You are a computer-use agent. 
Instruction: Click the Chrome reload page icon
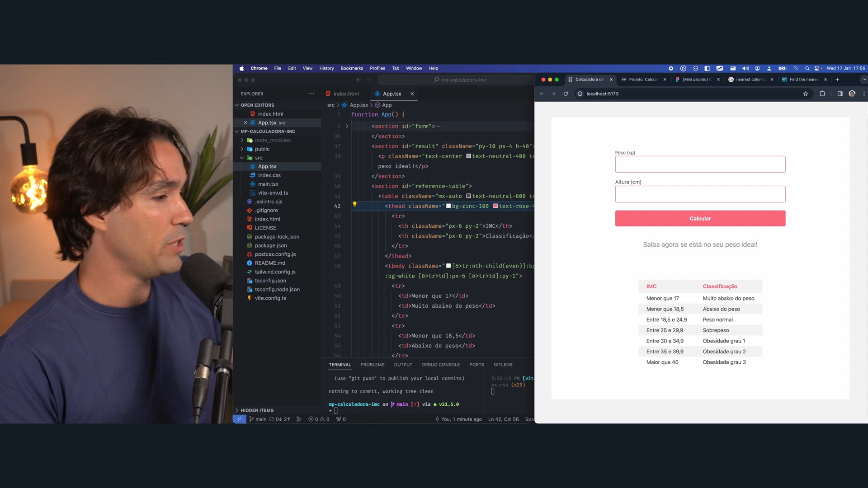(x=566, y=94)
